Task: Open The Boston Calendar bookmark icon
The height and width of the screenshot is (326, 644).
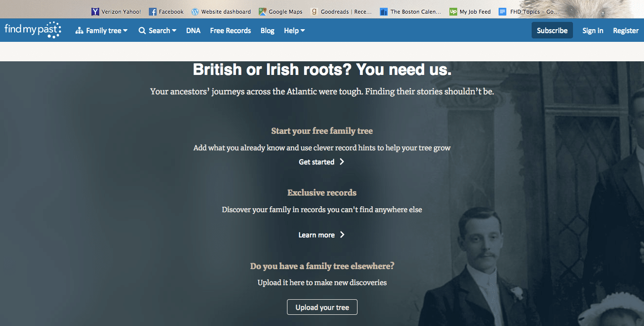Action: click(384, 12)
